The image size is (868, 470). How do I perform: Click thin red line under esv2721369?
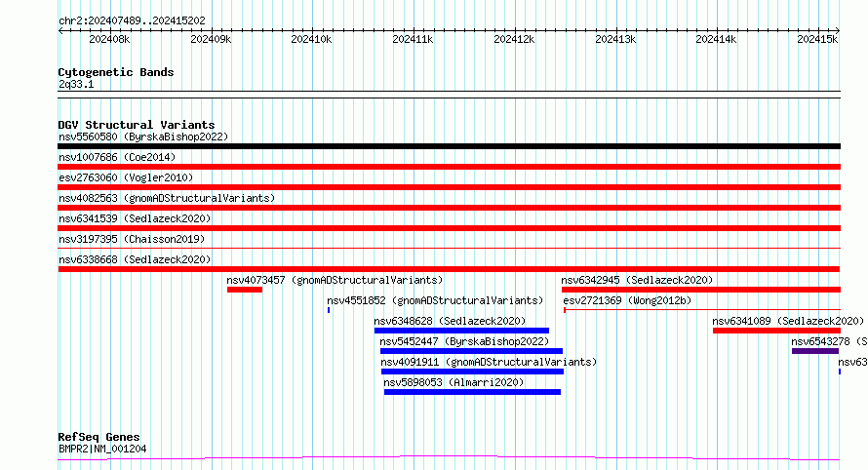click(x=702, y=310)
